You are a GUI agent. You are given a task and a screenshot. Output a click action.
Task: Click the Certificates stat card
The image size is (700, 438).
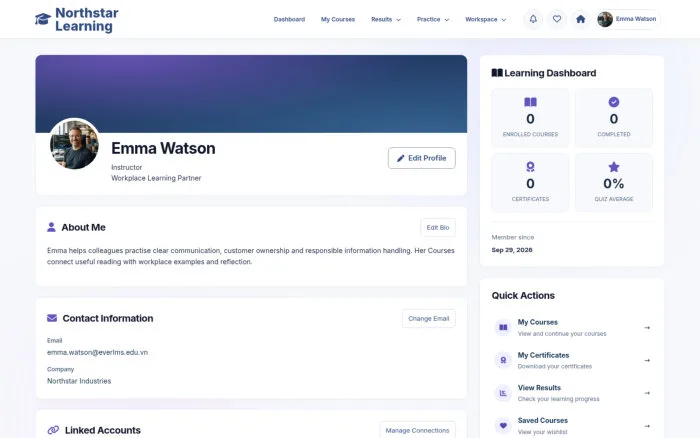click(530, 182)
